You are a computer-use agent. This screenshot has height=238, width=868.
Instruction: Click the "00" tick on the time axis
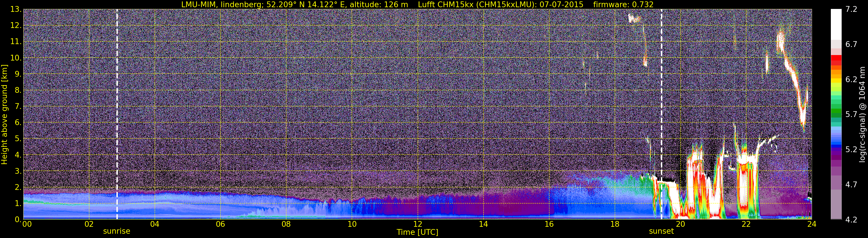(x=27, y=224)
